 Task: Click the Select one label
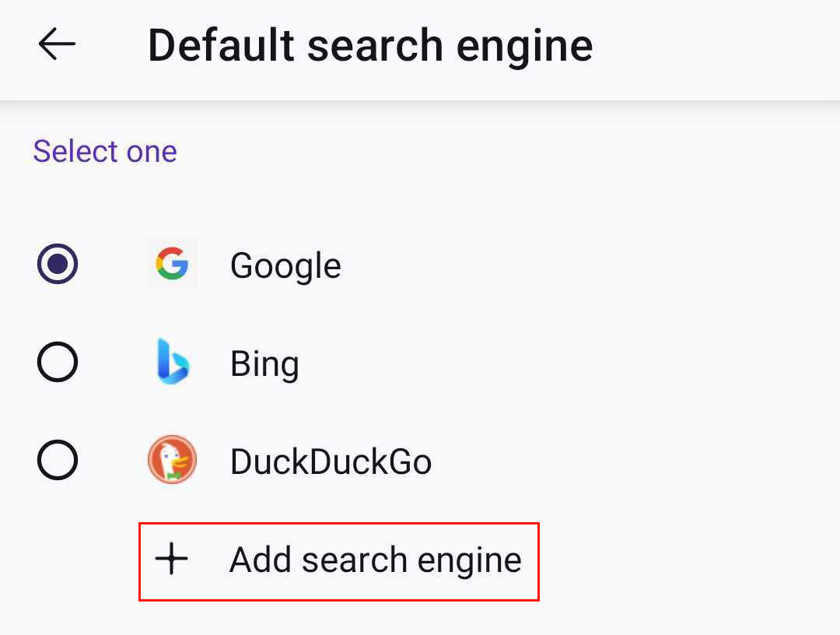[105, 151]
